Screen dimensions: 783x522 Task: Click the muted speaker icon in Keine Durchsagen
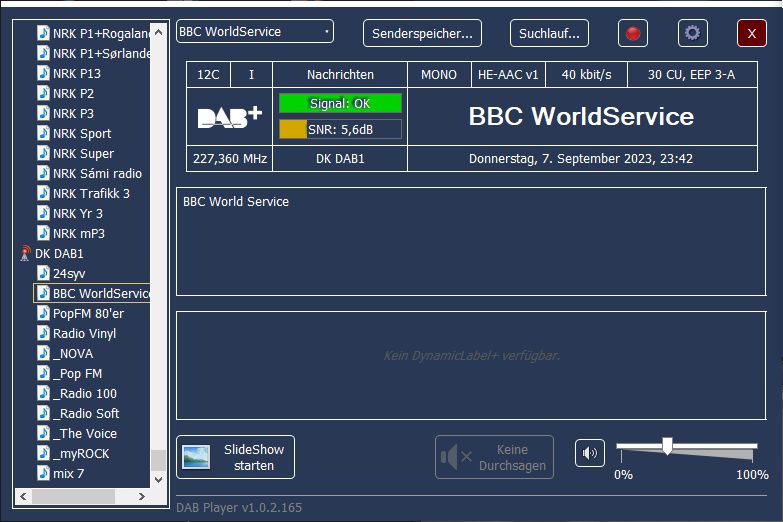(456, 457)
